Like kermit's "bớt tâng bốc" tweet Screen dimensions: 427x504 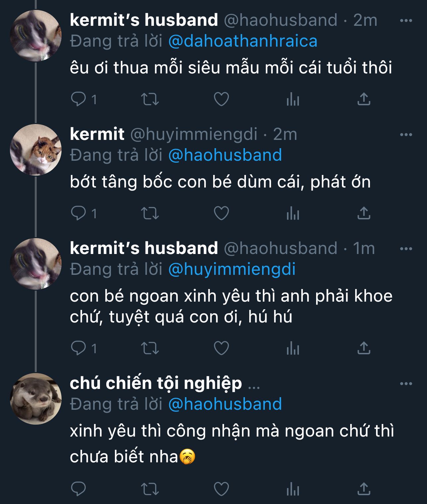point(221,213)
